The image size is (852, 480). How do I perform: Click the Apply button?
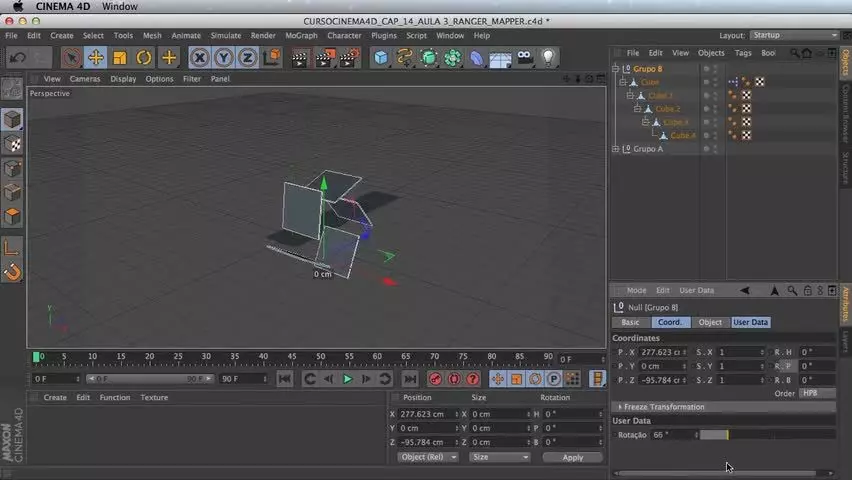click(573, 458)
